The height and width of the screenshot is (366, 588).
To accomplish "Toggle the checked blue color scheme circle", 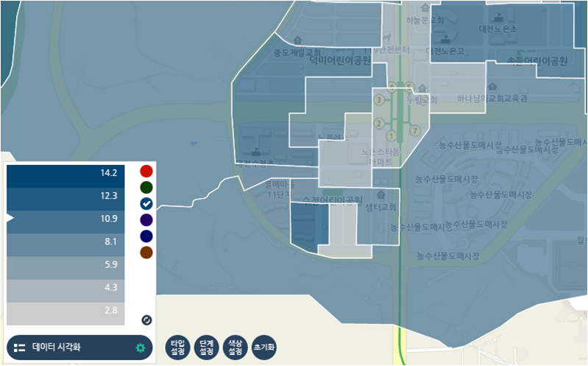I will pos(146,203).
